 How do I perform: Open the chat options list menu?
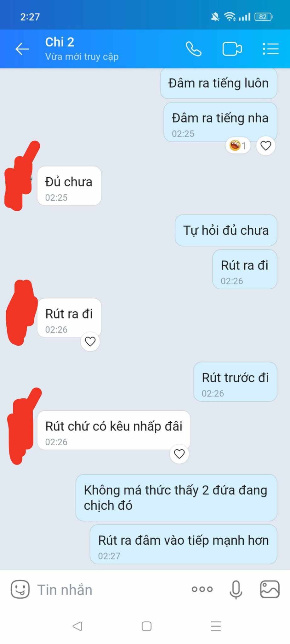270,49
